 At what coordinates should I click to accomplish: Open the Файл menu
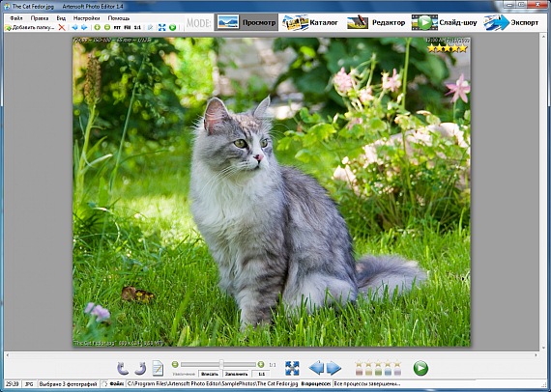tap(16, 18)
